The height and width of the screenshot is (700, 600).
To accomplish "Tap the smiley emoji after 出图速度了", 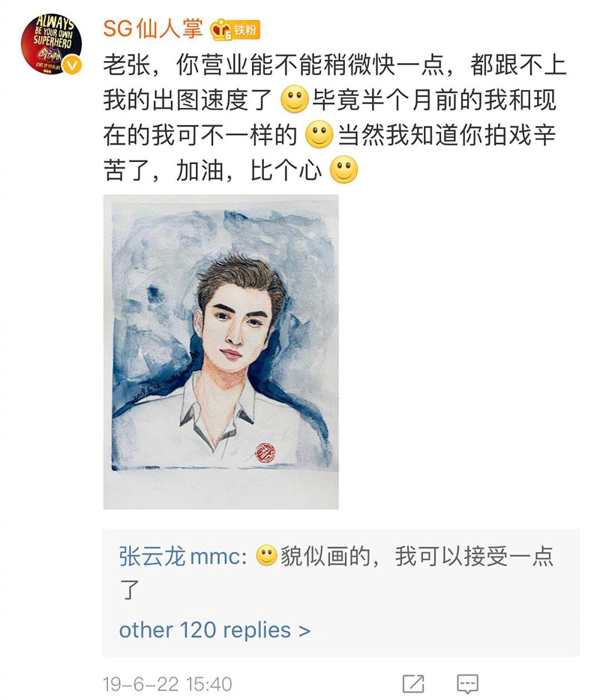I will 295,100.
